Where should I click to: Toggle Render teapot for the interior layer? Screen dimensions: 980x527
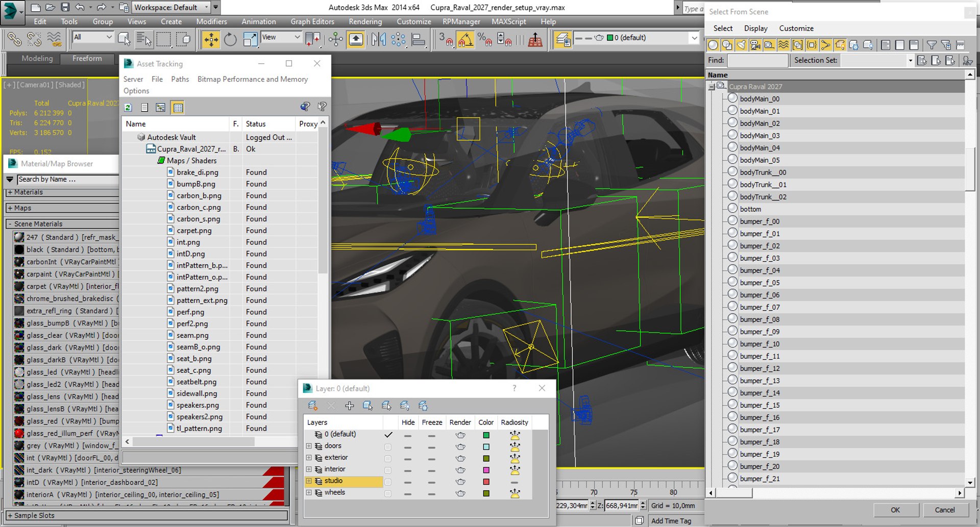(x=460, y=470)
